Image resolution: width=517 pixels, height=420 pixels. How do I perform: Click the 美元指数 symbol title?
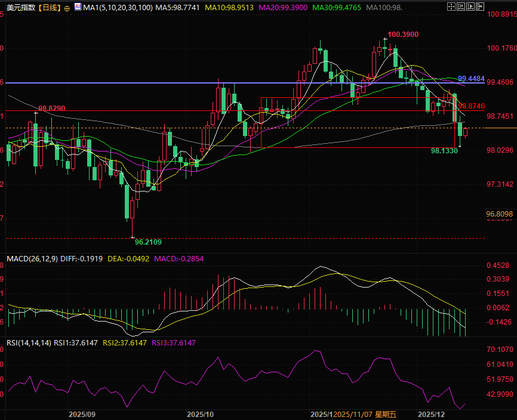tap(20, 8)
